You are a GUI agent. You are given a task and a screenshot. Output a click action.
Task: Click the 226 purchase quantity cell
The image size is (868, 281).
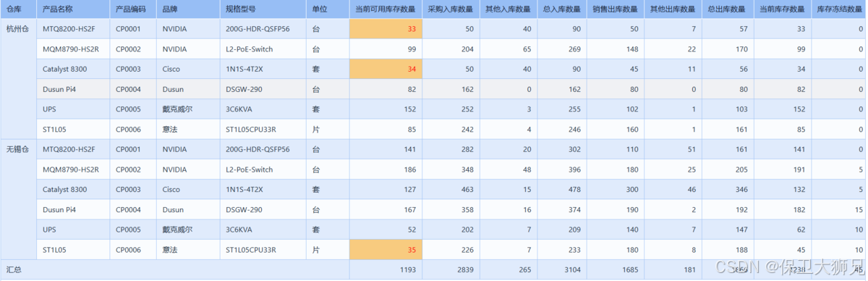tap(451, 249)
